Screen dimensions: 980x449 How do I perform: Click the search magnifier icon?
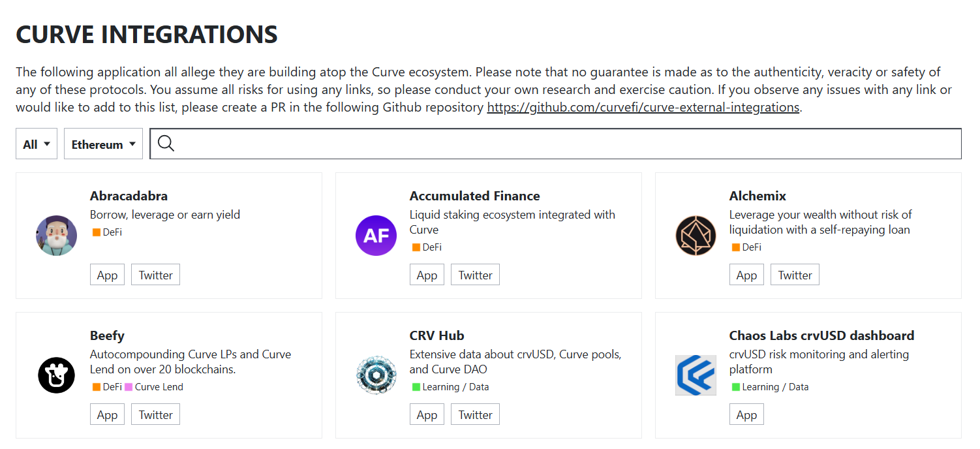click(x=166, y=144)
